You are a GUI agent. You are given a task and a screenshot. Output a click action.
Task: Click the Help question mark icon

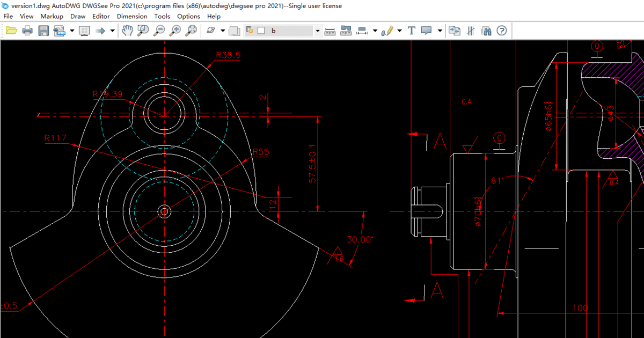[500, 31]
